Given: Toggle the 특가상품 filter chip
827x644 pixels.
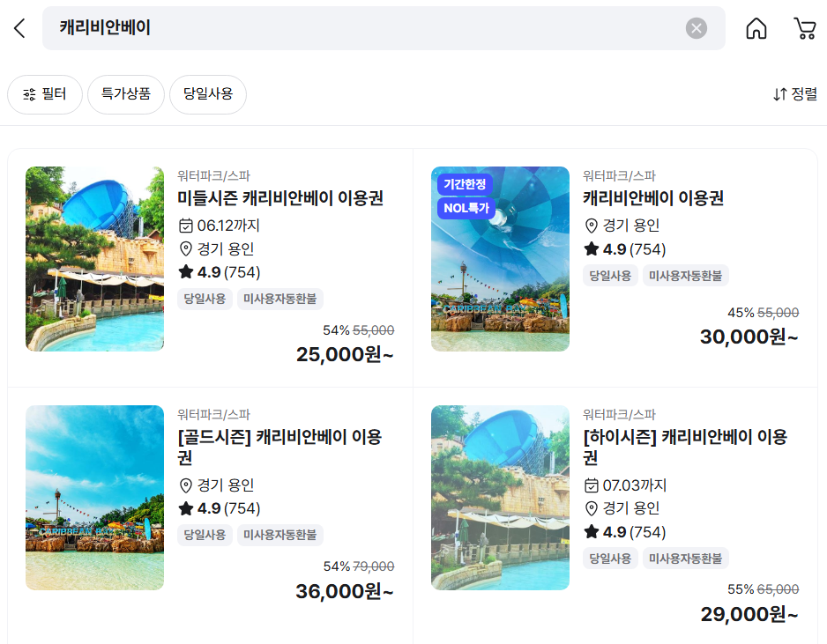Looking at the screenshot, I should tap(126, 94).
